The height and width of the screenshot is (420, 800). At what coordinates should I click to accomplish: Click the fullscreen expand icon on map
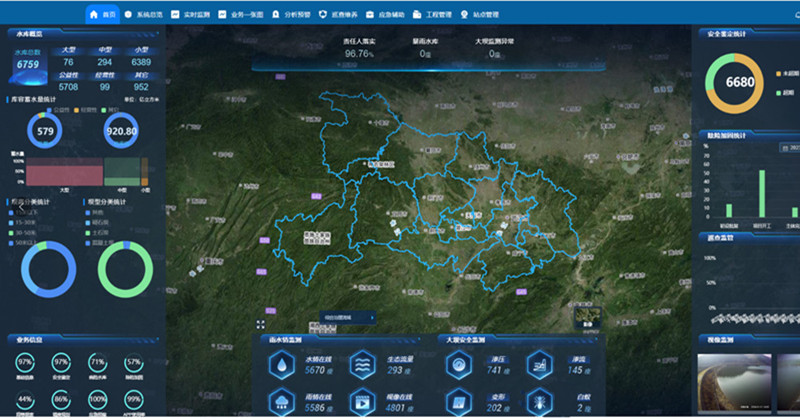[x=261, y=324]
